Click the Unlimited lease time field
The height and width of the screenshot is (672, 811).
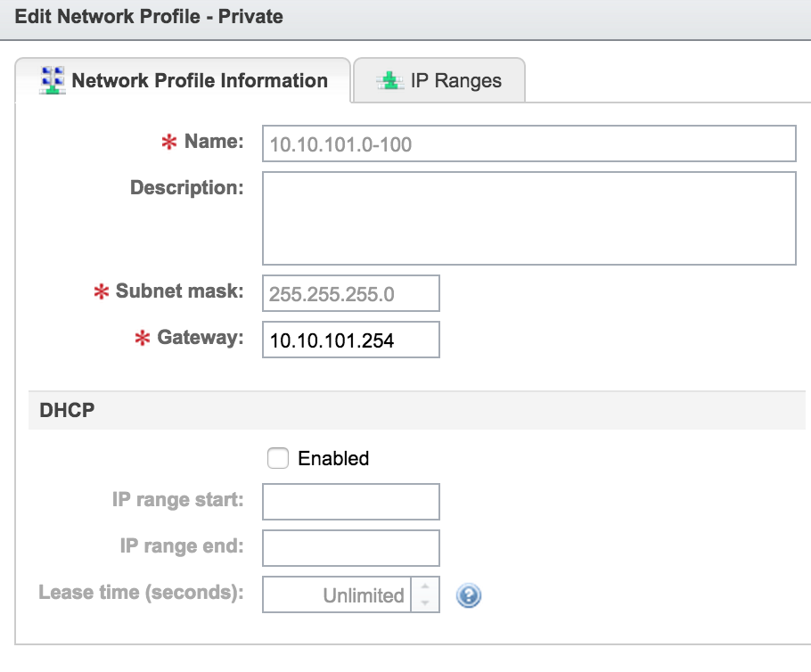click(x=348, y=594)
